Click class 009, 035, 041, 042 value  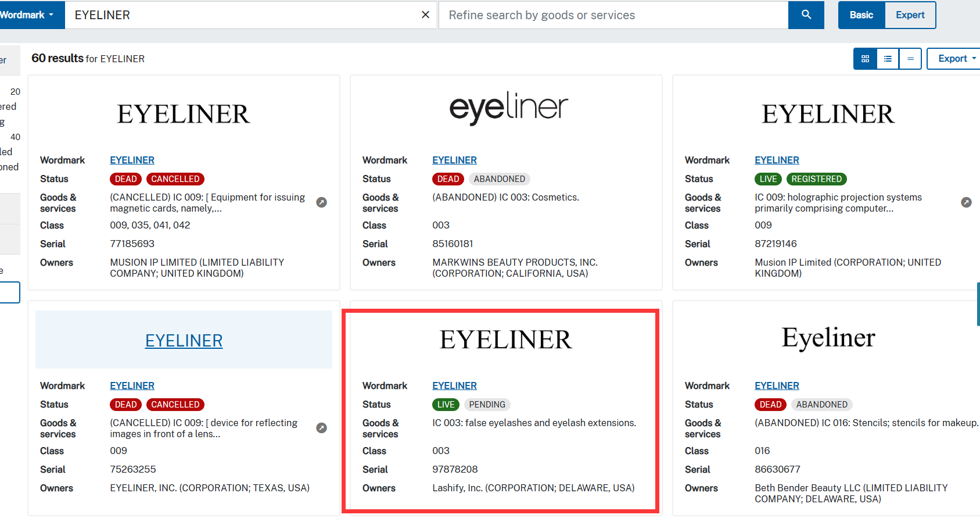coord(150,225)
